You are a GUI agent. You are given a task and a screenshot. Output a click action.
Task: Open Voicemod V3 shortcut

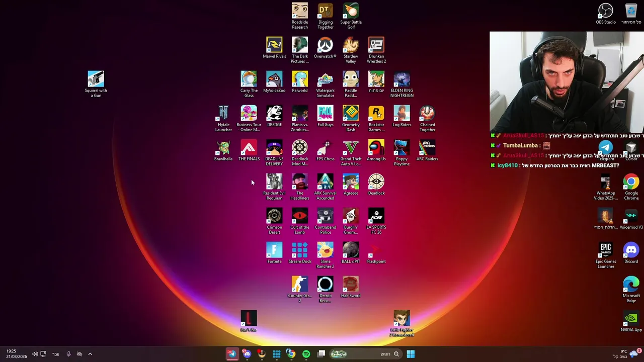(631, 219)
